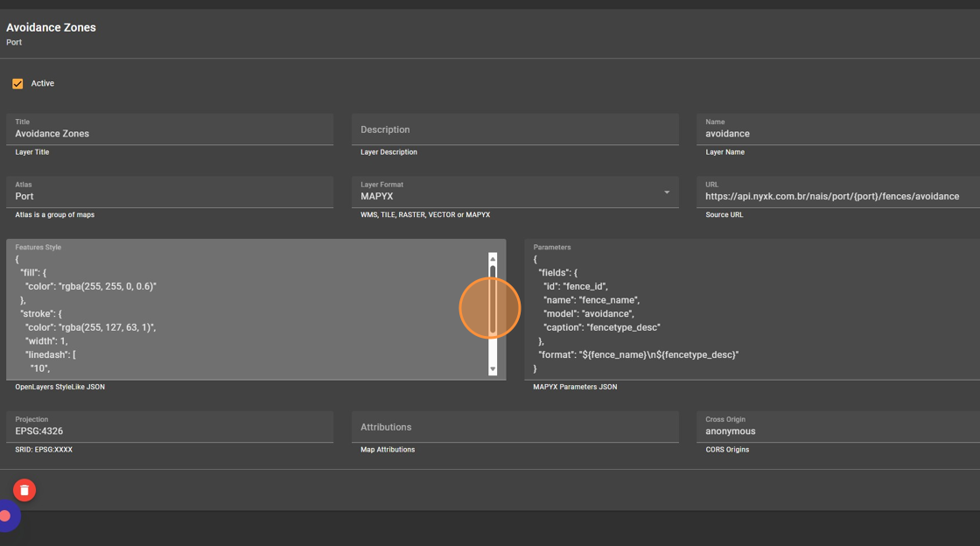Expand the Layer Format dropdown arrow

pyautogui.click(x=667, y=192)
